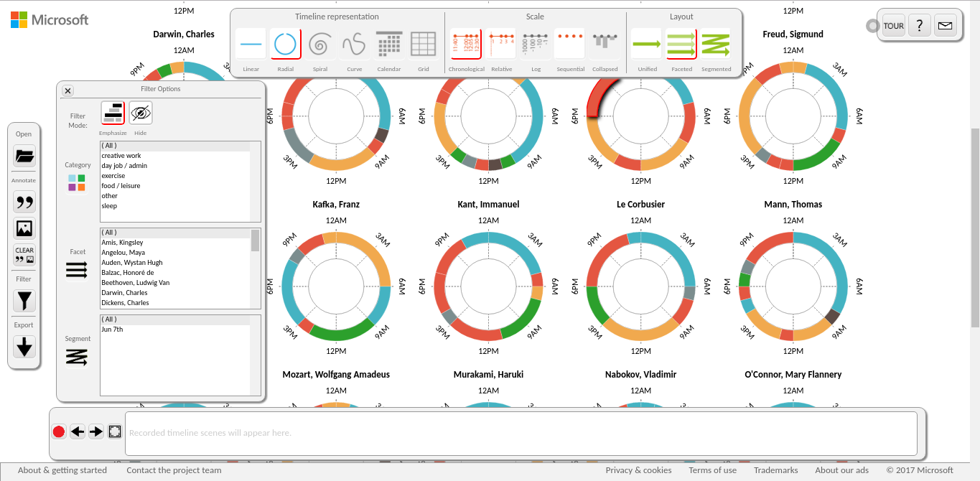Select the Radial timeline representation
The image size is (980, 481).
coord(285,45)
